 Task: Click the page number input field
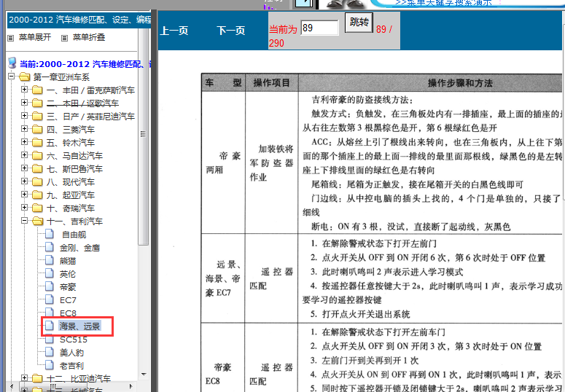(319, 28)
